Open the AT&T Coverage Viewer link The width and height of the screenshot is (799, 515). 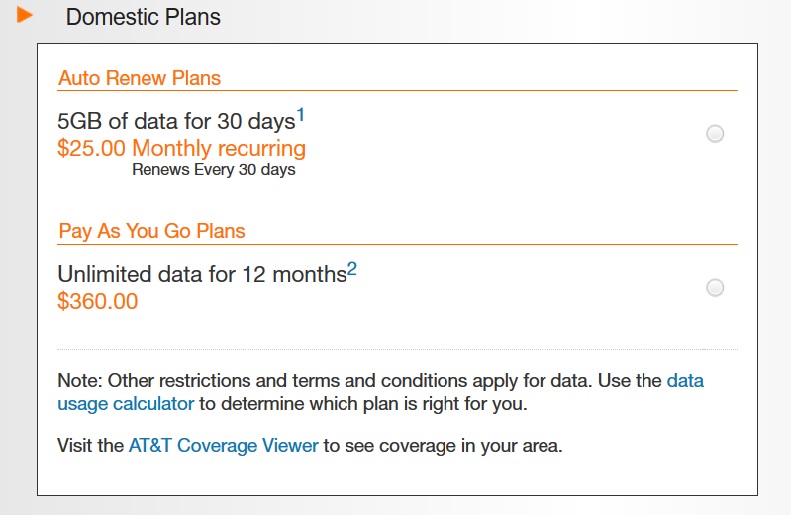(223, 445)
